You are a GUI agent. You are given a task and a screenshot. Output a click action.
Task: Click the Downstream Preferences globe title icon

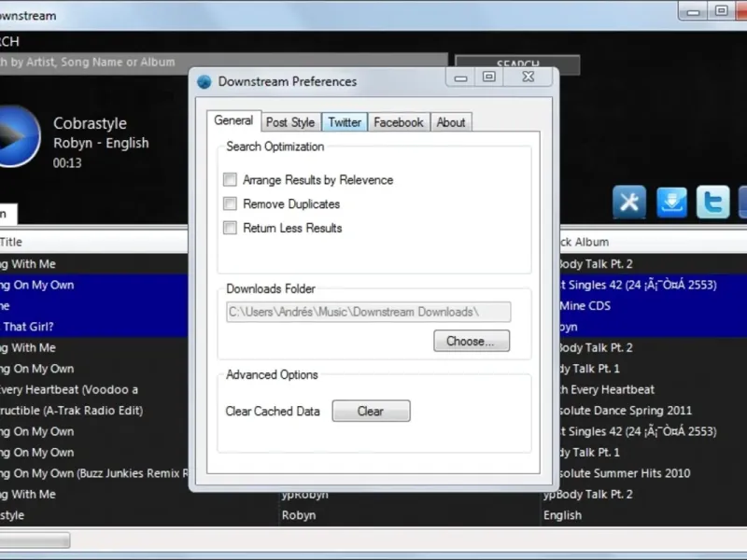(204, 82)
